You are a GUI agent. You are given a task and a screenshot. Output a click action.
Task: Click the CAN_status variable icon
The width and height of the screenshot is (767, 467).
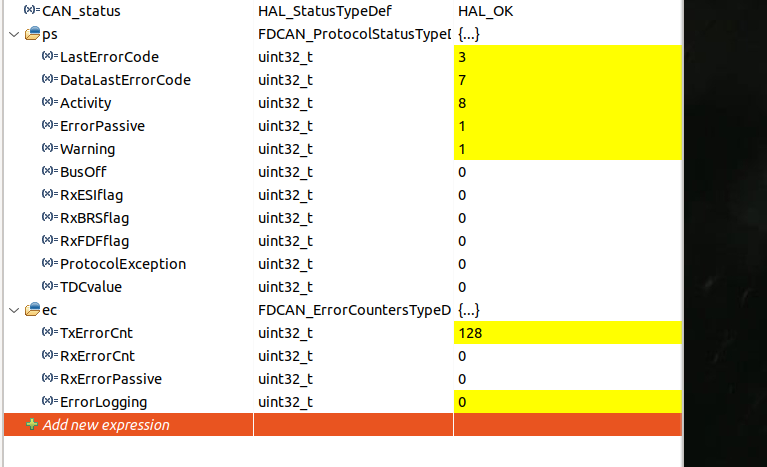click(32, 10)
